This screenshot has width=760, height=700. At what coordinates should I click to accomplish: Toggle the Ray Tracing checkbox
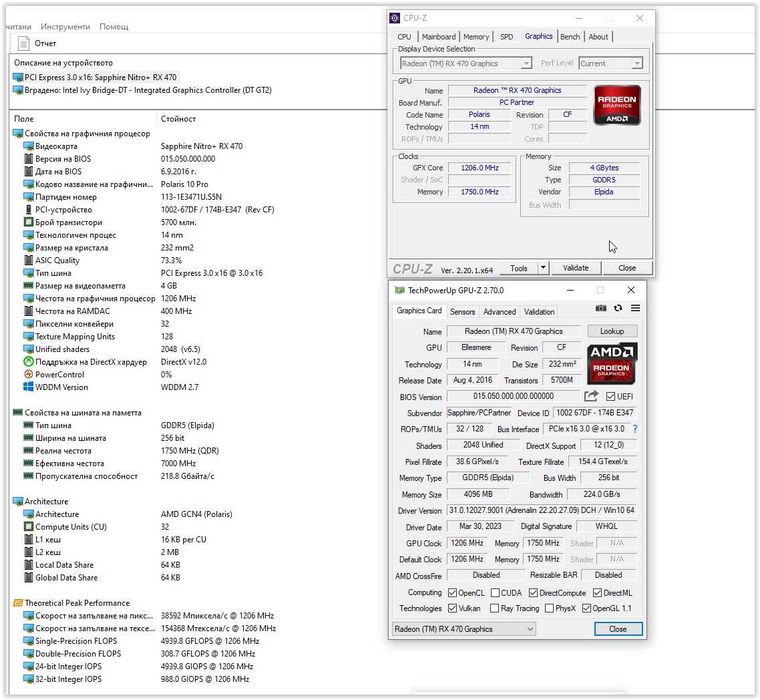tap(494, 608)
